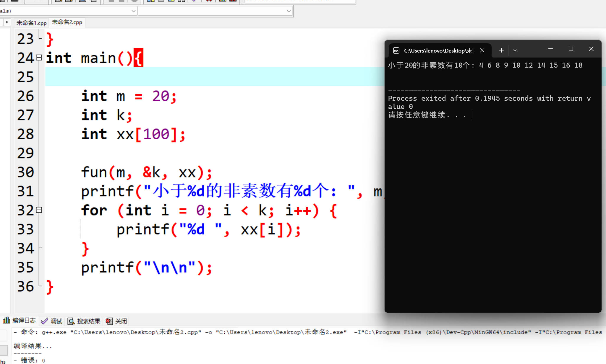
Task: Collapse the main() fold marker at line 24
Action: (39, 58)
